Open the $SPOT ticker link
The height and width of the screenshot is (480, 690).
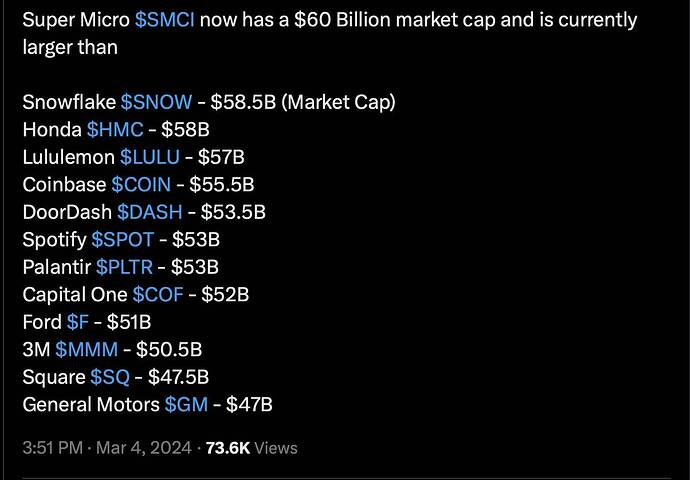point(122,239)
